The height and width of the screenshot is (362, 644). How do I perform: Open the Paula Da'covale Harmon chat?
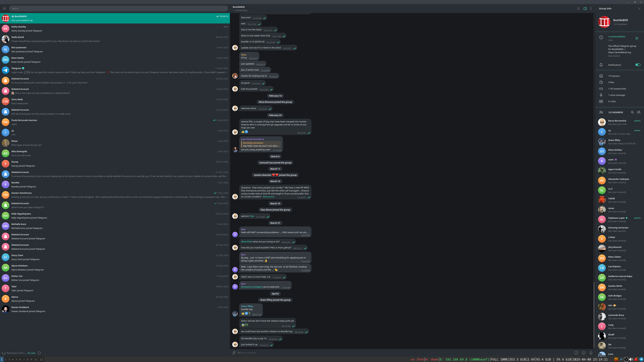[x=115, y=122]
